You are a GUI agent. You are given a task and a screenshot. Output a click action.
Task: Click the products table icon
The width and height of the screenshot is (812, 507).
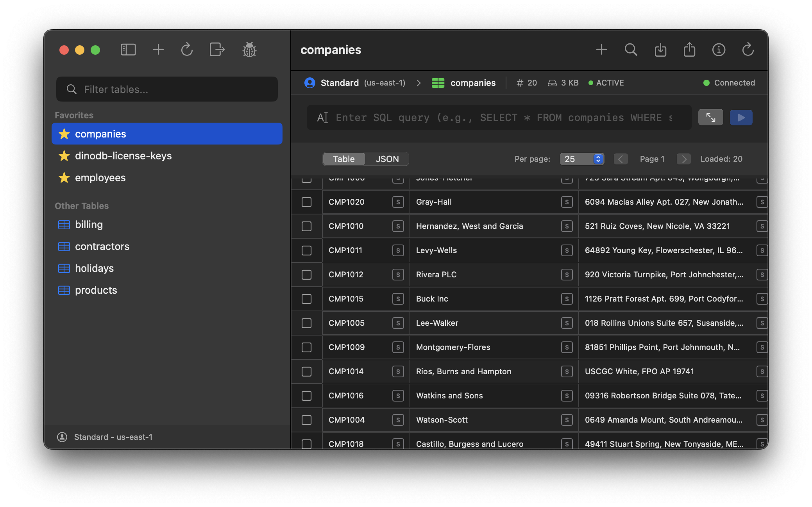64,290
